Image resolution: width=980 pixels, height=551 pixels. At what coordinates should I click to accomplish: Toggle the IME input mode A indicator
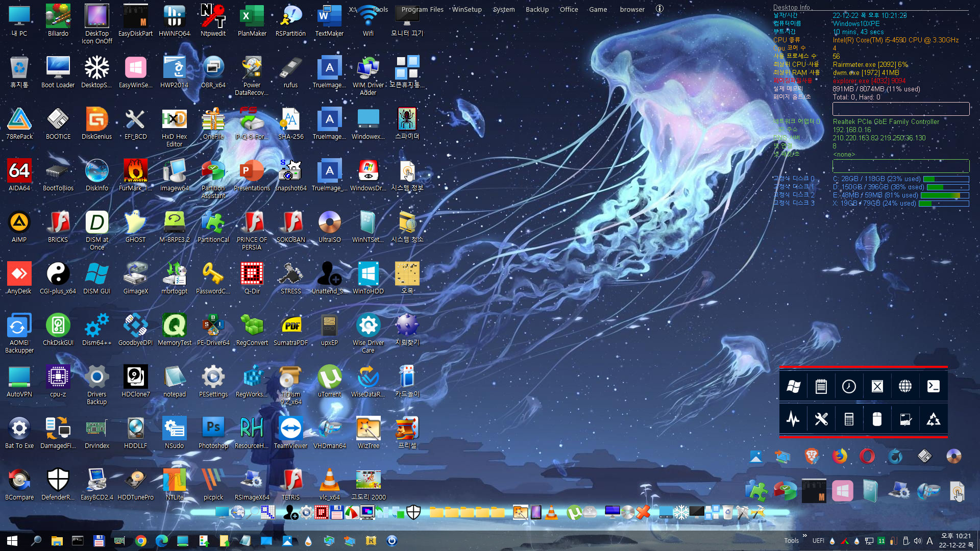coord(929,541)
